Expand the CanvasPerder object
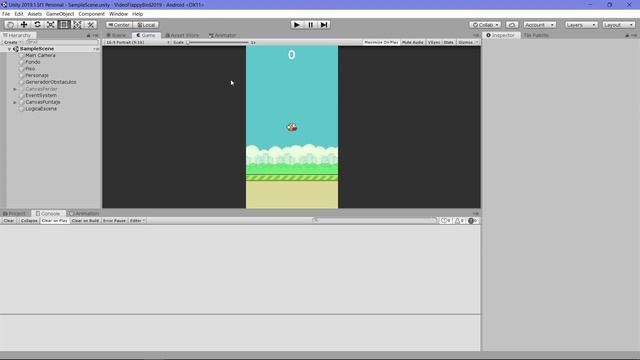 pos(15,89)
